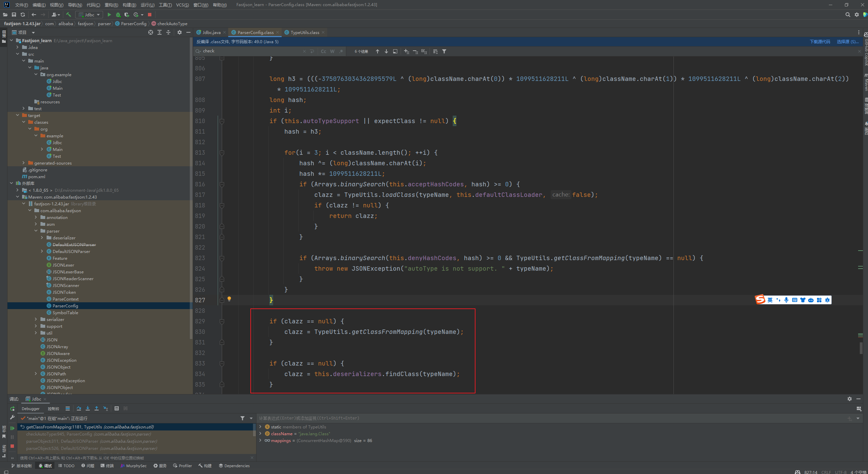Expand the serializer package node
The height and width of the screenshot is (474, 868).
pyautogui.click(x=36, y=319)
